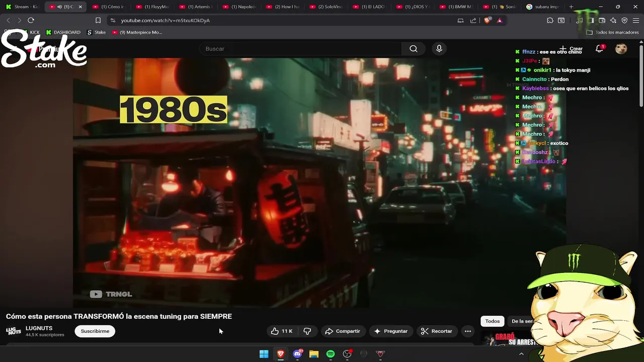
Task: Click the YouTube search magnifier button
Action: coord(414,49)
